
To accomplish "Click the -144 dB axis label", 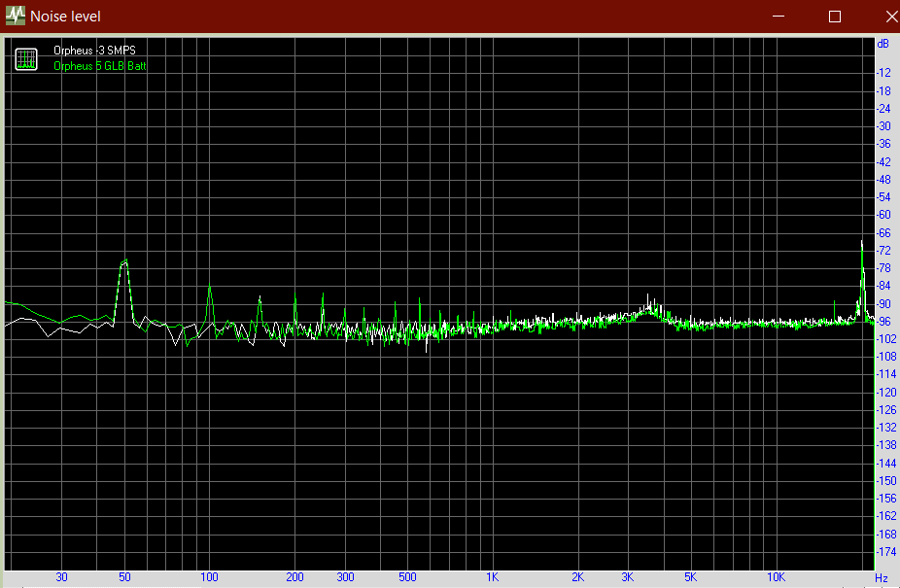I will coord(886,463).
